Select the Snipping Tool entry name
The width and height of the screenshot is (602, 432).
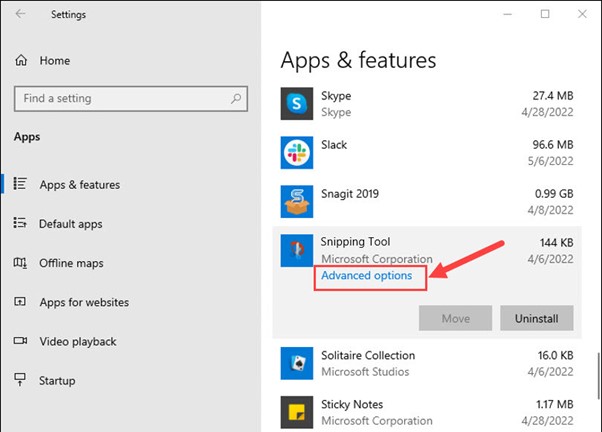point(355,242)
